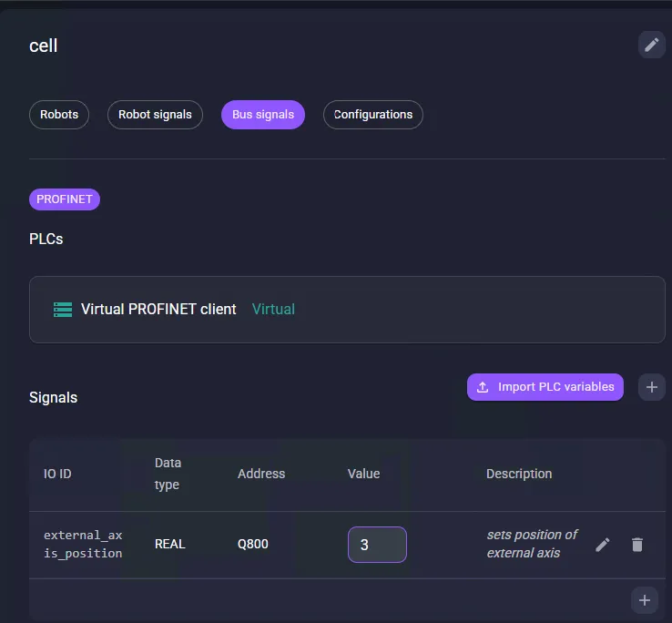Image resolution: width=672 pixels, height=623 pixels.
Task: Click the plus icon below the signals table
Action: tap(645, 600)
